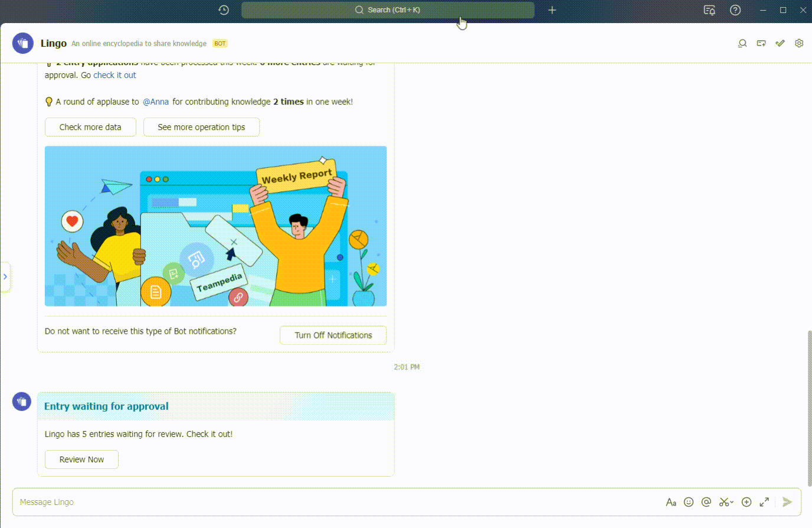The height and width of the screenshot is (528, 812).
Task: Click the create group card-plus icon
Action: tap(761, 43)
